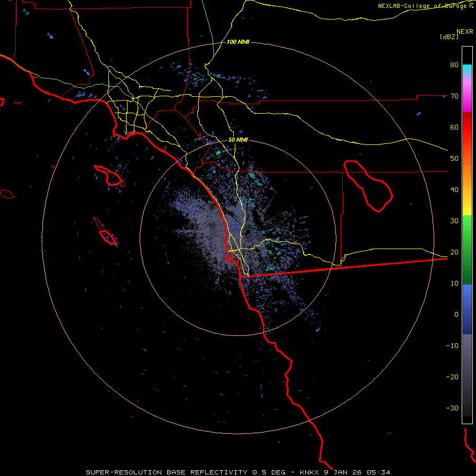Click the 50 NMI range ring label
This screenshot has height=476, width=476.
238,140
